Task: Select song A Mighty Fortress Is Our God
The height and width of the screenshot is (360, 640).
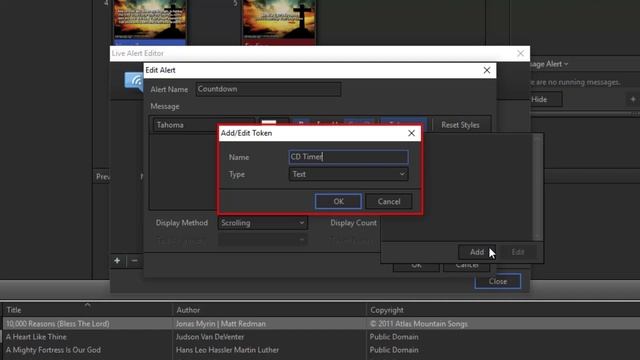Action: (x=53, y=350)
